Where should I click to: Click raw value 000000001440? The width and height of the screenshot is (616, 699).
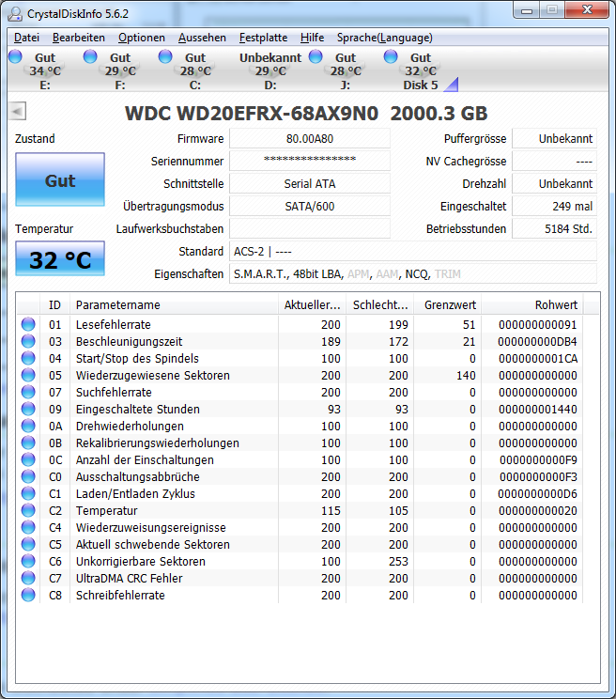538,410
